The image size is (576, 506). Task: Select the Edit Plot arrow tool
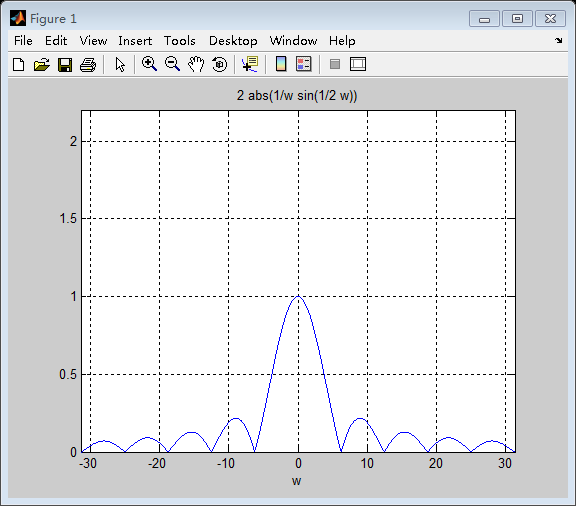(120, 65)
